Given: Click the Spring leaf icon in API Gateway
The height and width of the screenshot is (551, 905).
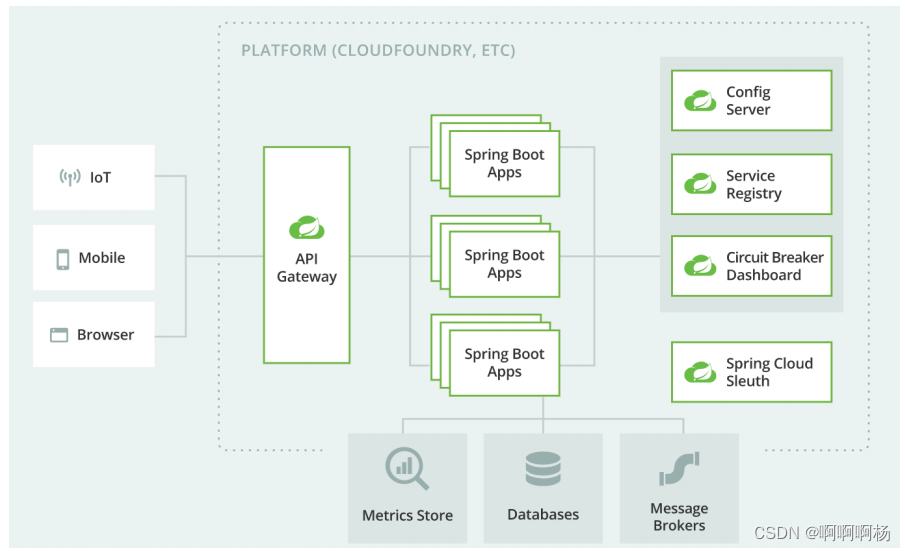Looking at the screenshot, I should click(x=306, y=228).
